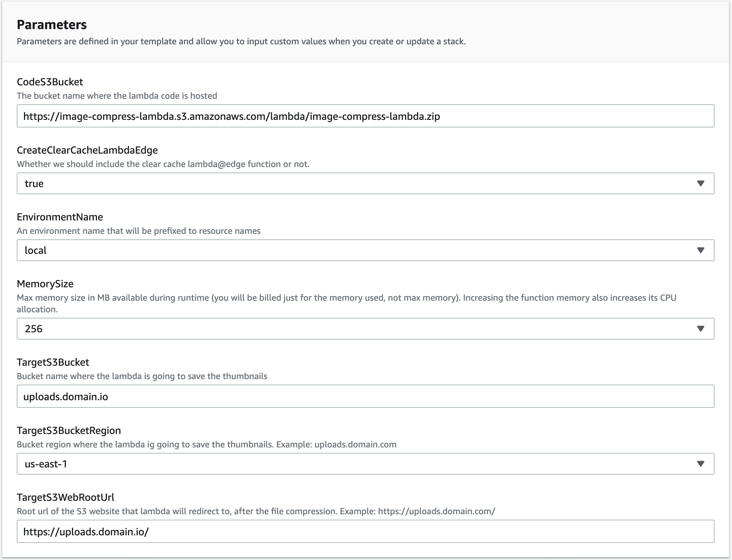This screenshot has width=732, height=560.
Task: Click the TargetS3WebRootUrl input field
Action: tap(365, 532)
